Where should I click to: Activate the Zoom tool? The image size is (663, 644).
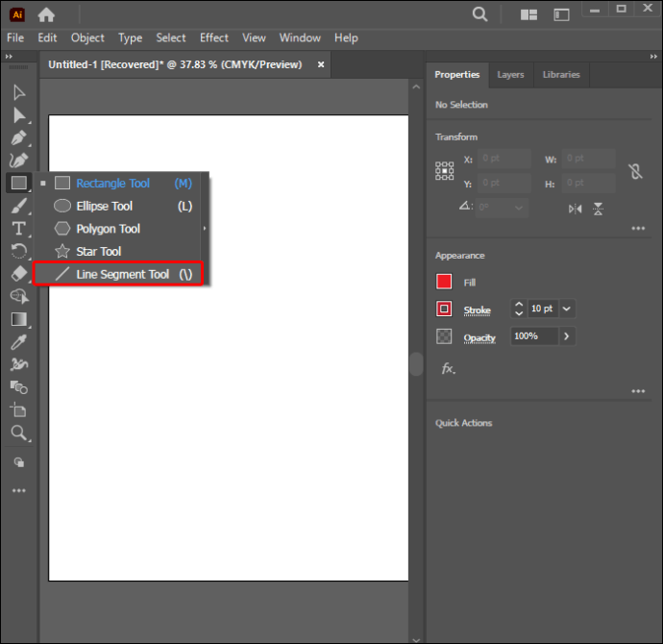[18, 433]
